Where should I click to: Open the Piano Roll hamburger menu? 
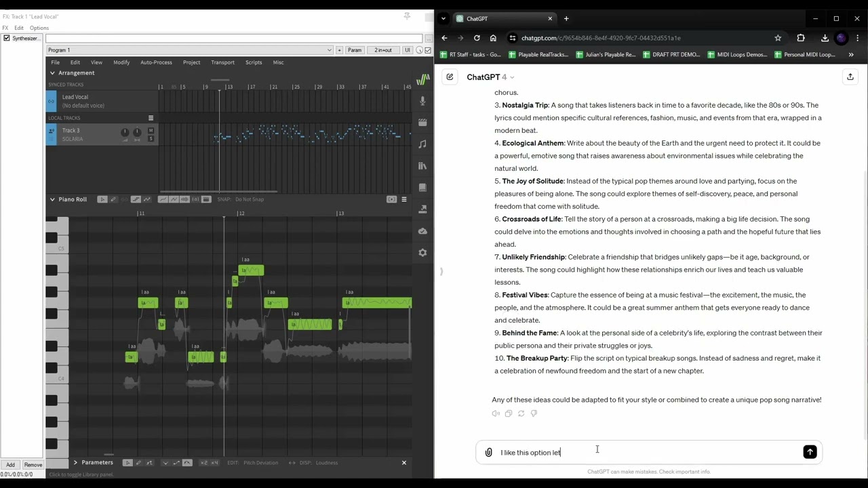click(x=403, y=199)
